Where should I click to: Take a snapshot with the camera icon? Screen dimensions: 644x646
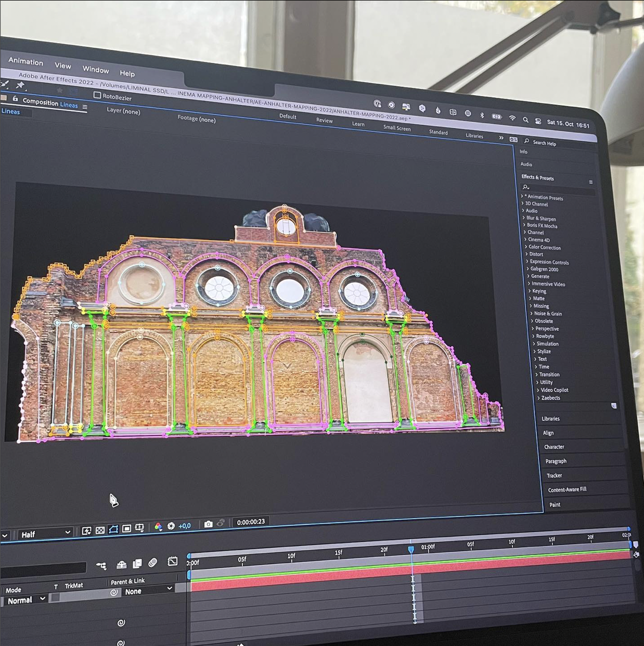click(x=208, y=524)
